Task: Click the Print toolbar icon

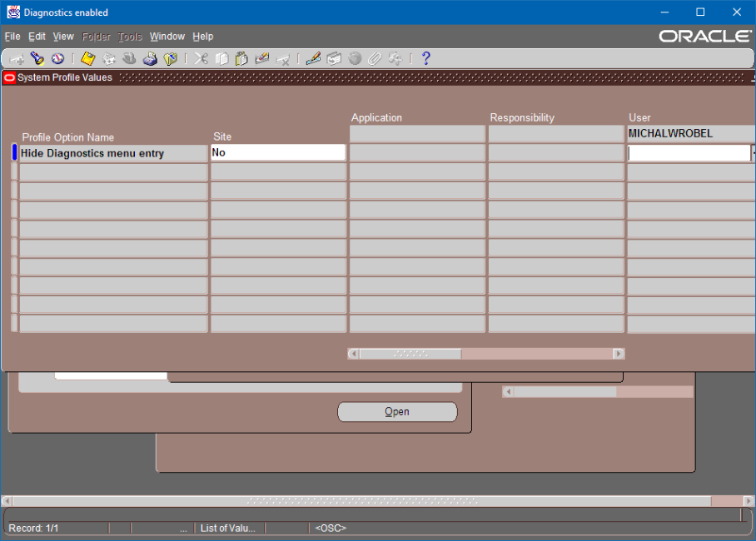Action: (150, 58)
